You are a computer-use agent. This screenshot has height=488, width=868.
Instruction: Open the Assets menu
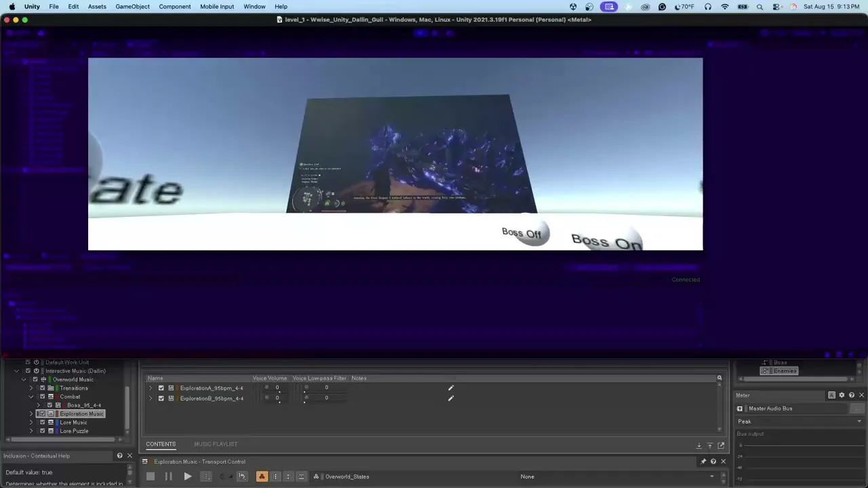point(97,6)
